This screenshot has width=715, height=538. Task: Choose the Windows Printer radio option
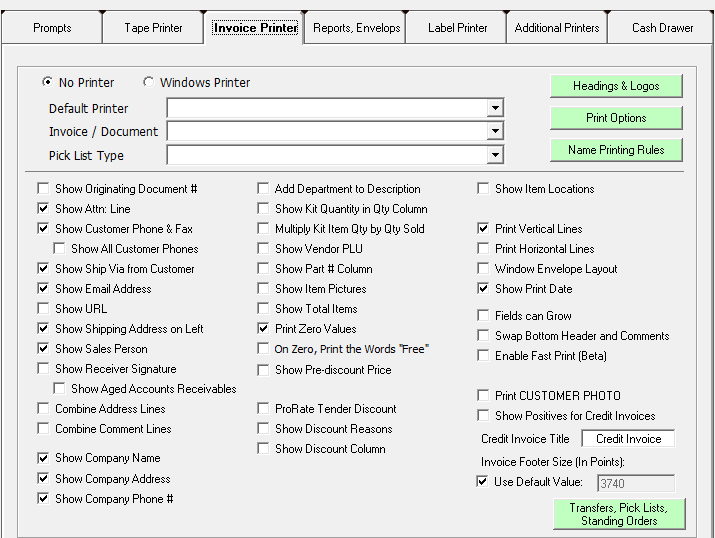click(148, 82)
